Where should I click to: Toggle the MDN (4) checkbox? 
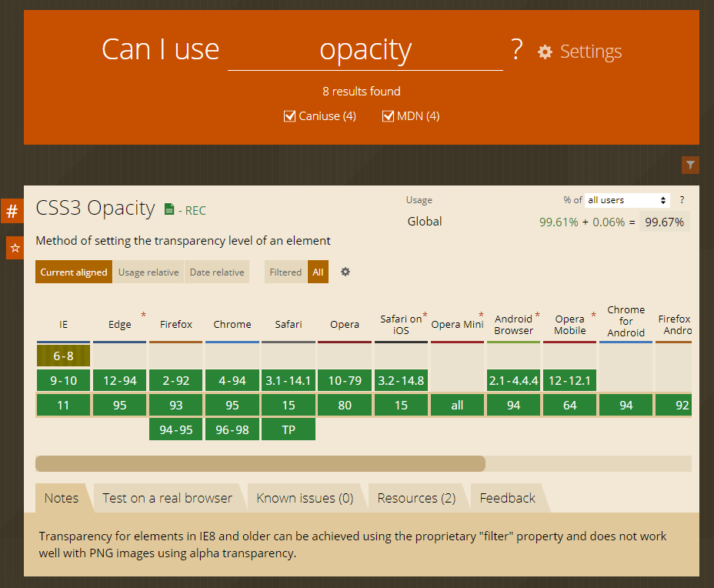(x=388, y=116)
